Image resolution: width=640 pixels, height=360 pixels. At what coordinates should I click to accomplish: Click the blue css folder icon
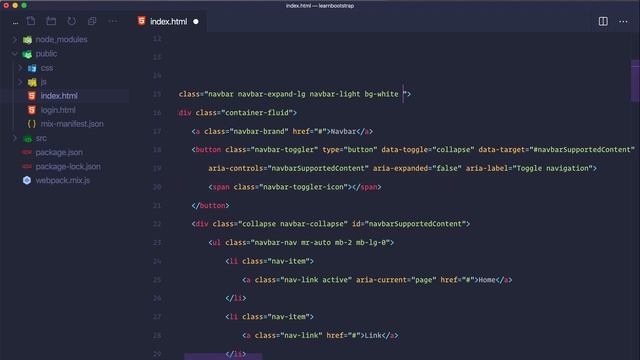point(32,68)
